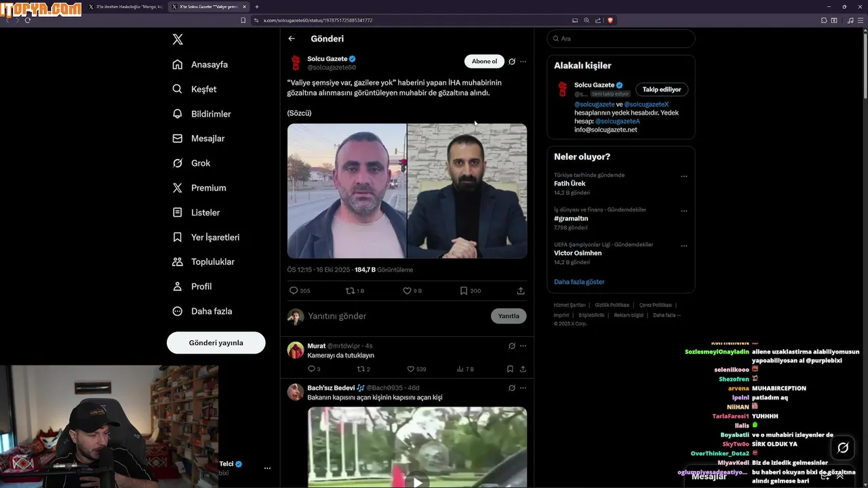Share the Solcu Gazete post
The image size is (868, 488).
coord(521,291)
